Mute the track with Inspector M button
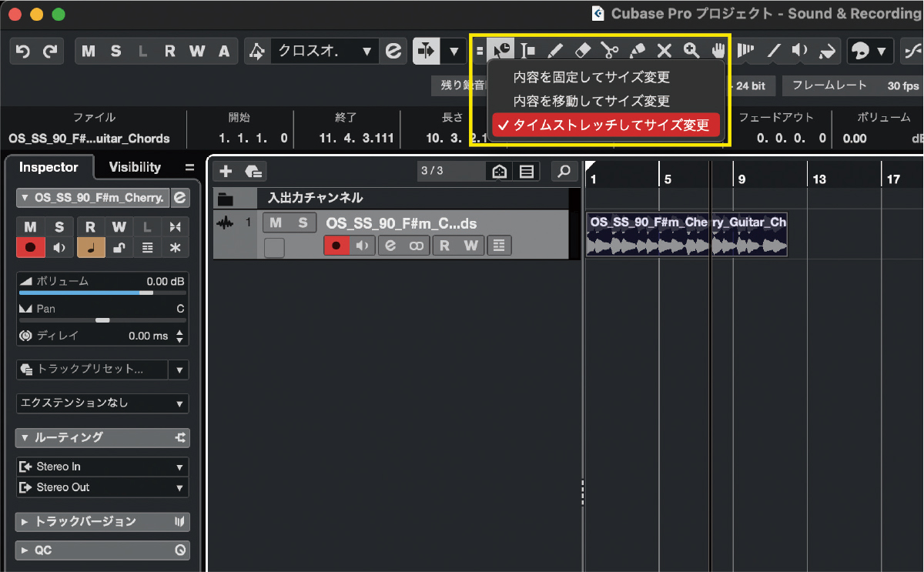 coord(30,227)
